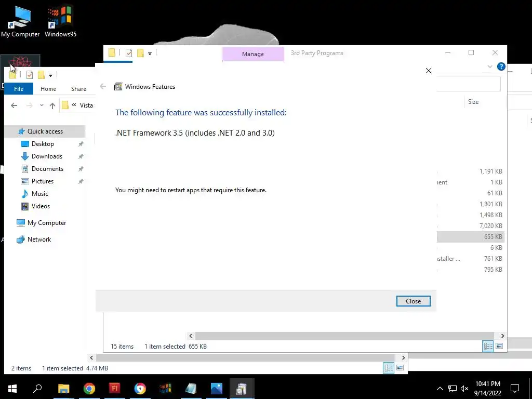The image size is (532, 399).
Task: Click the left arrow of the Vista window scrollbar
Action: click(91, 357)
